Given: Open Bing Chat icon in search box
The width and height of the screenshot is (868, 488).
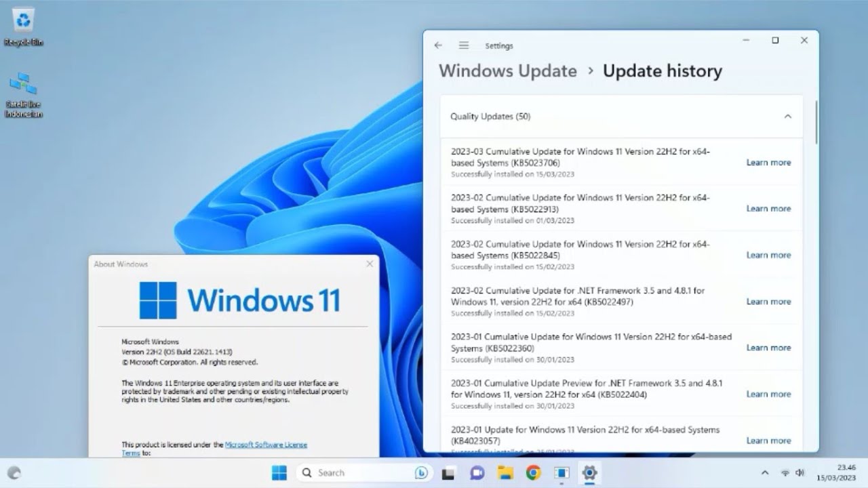Looking at the screenshot, I should (420, 472).
